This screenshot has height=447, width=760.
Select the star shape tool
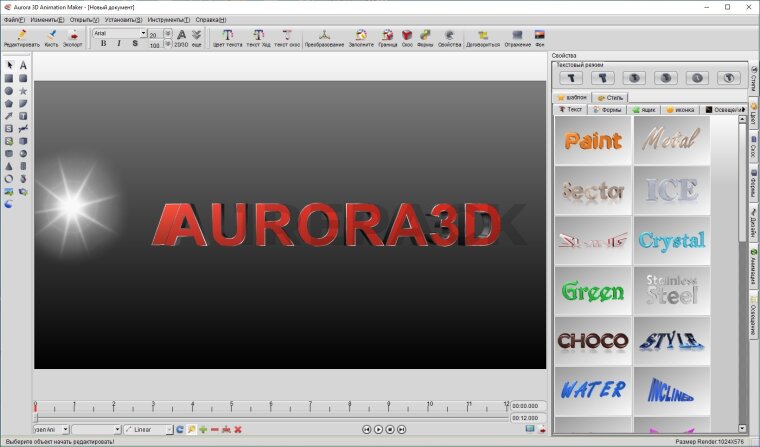click(23, 91)
